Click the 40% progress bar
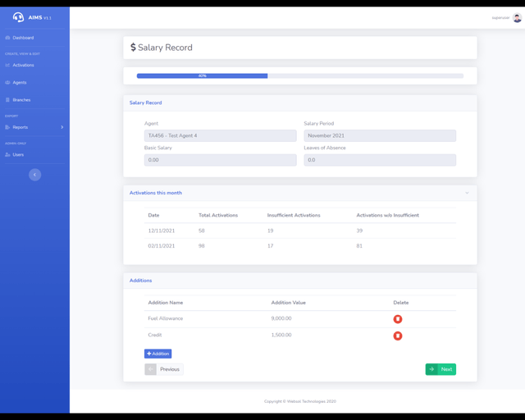 [202, 75]
